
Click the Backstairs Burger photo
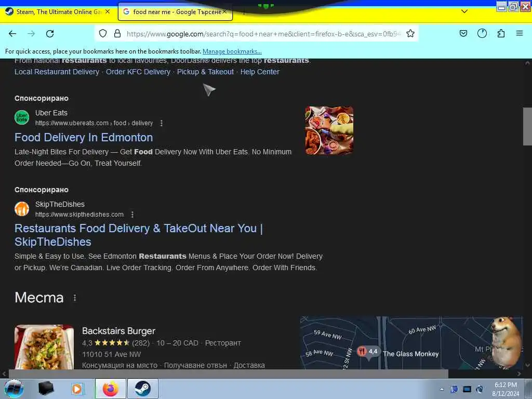point(44,347)
